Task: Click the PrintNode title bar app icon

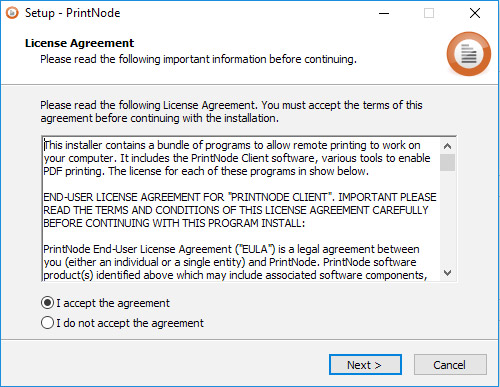Action: (x=12, y=13)
